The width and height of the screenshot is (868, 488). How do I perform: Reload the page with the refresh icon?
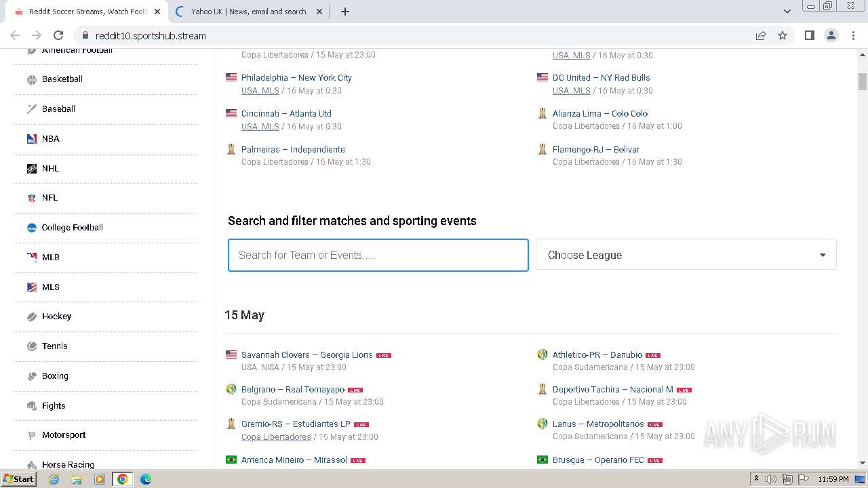(58, 35)
